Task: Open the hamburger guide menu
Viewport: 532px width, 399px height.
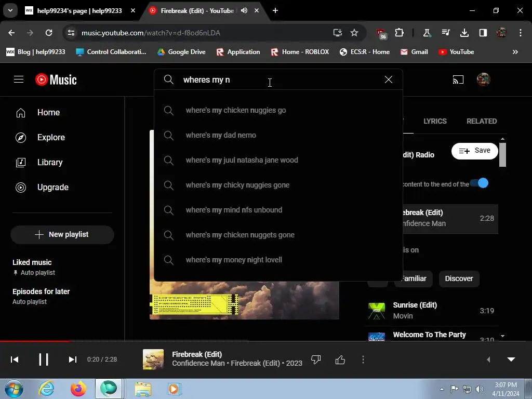Action: (x=19, y=79)
